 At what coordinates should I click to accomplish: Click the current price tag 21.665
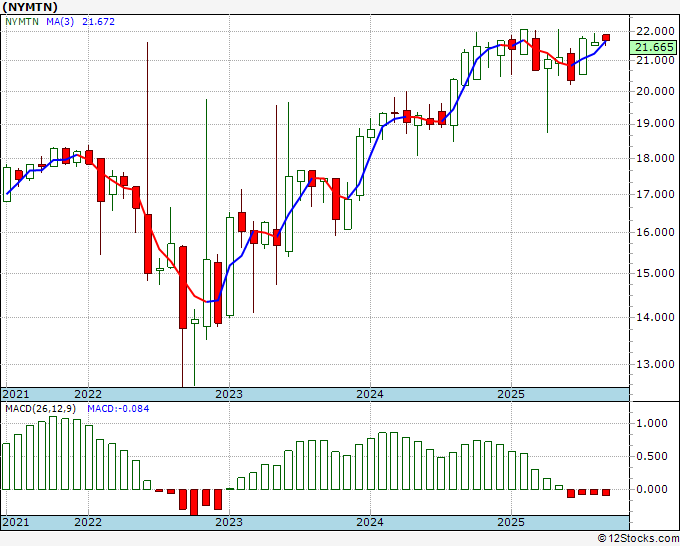[x=653, y=47]
